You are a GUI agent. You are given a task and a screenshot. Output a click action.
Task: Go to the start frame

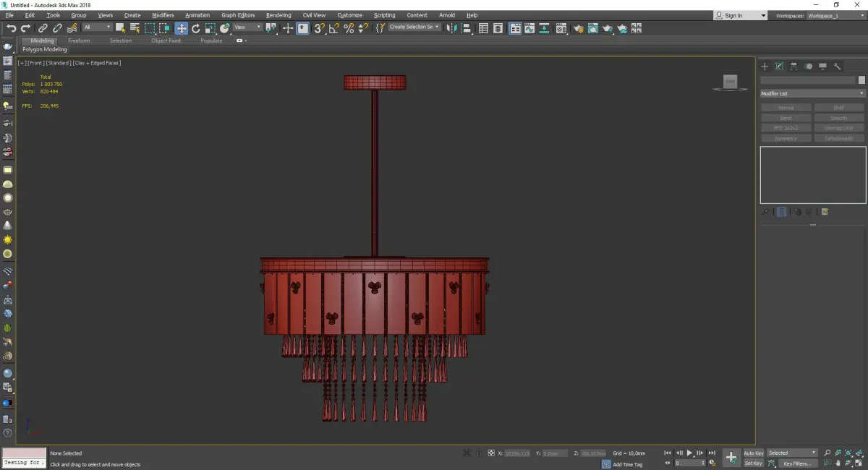tap(668, 453)
